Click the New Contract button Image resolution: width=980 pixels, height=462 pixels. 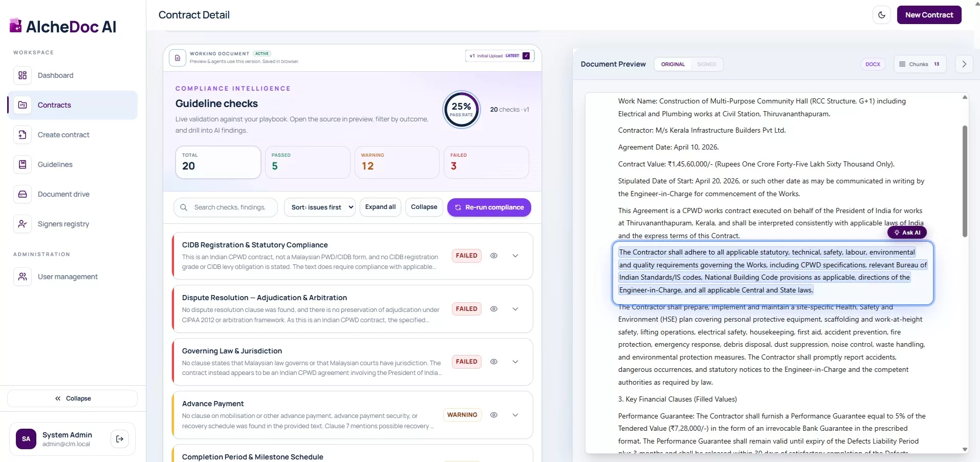click(929, 15)
